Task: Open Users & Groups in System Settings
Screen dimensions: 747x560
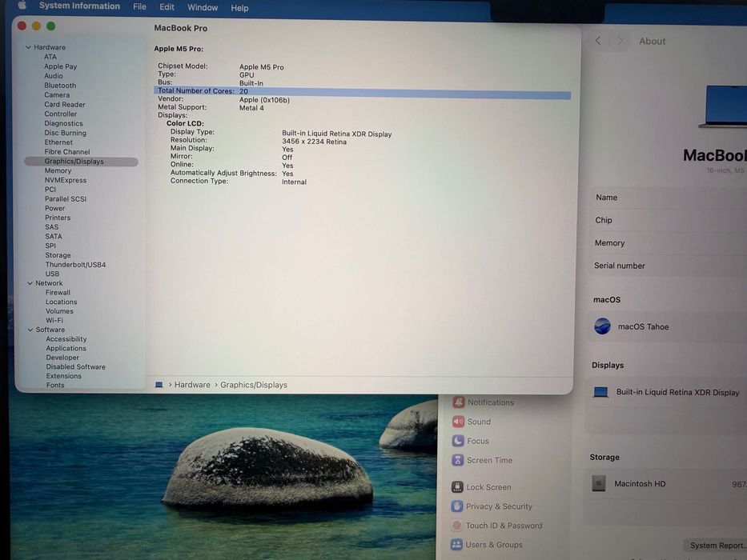Action: coord(487,544)
